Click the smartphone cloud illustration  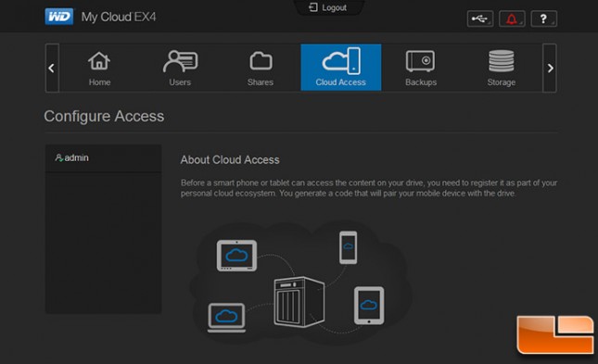pyautogui.click(x=349, y=247)
